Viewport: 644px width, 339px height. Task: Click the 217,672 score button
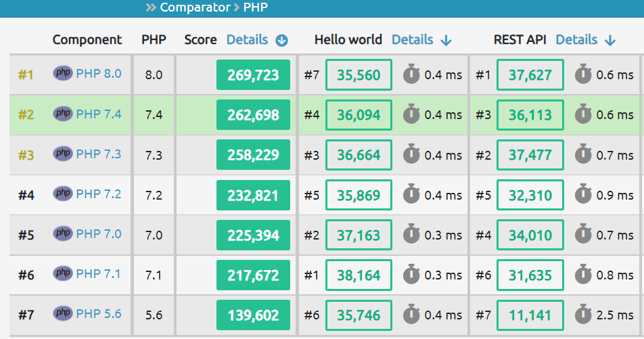(254, 275)
